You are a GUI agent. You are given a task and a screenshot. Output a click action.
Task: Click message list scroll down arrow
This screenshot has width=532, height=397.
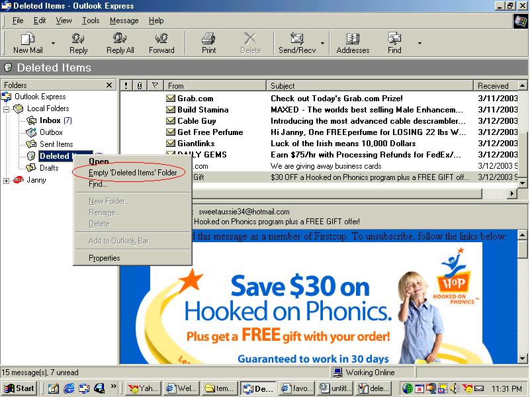tap(522, 183)
